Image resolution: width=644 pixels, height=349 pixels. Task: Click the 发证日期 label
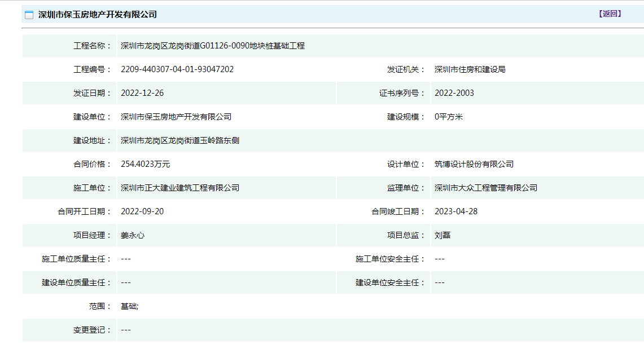click(x=93, y=93)
